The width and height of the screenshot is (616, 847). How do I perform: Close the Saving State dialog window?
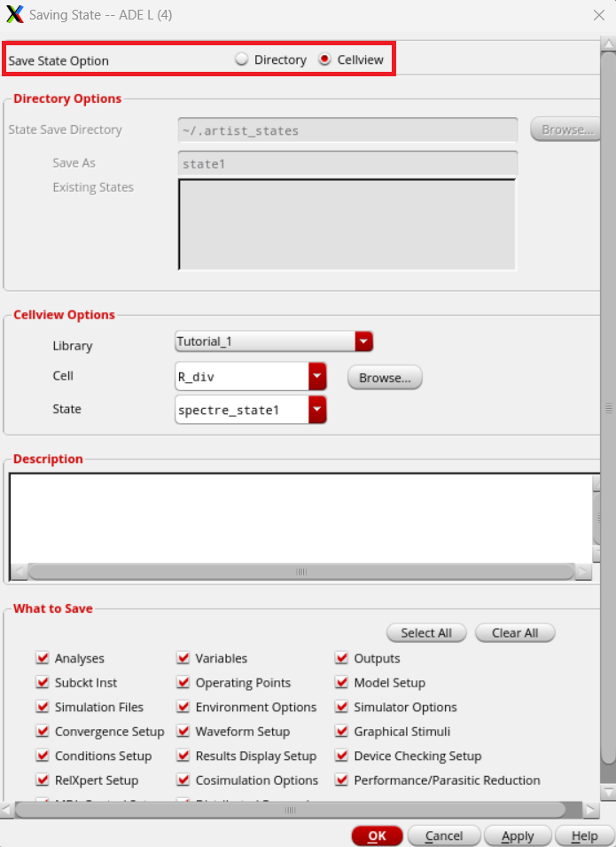coord(599,15)
